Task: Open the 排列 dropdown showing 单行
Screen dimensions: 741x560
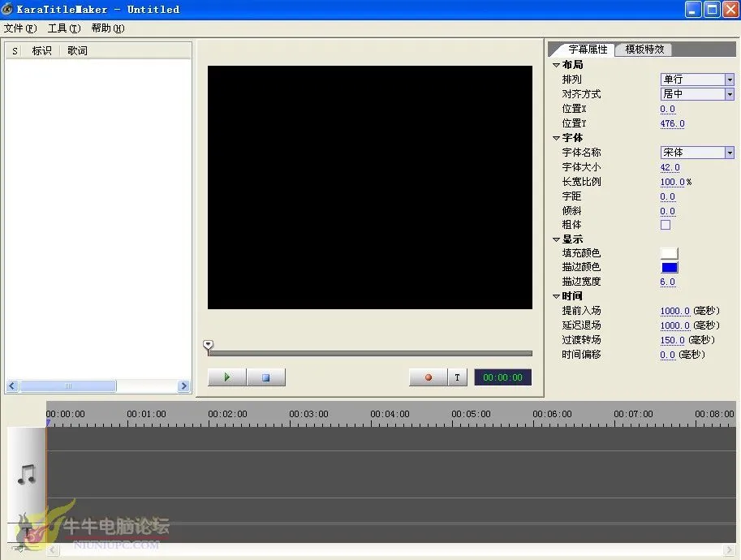Action: [729, 80]
